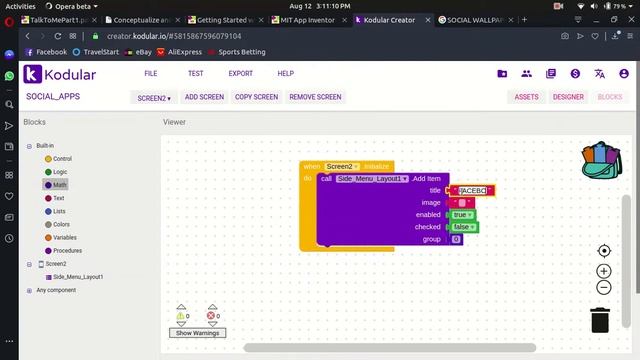Click the red error counter icon

click(211, 316)
